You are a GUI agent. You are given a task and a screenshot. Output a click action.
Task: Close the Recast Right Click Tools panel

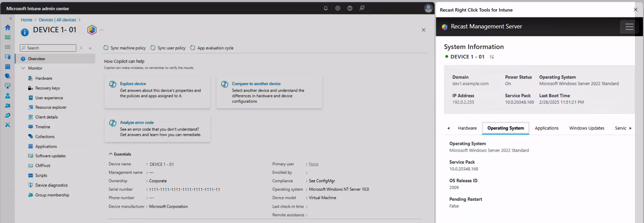635,10
